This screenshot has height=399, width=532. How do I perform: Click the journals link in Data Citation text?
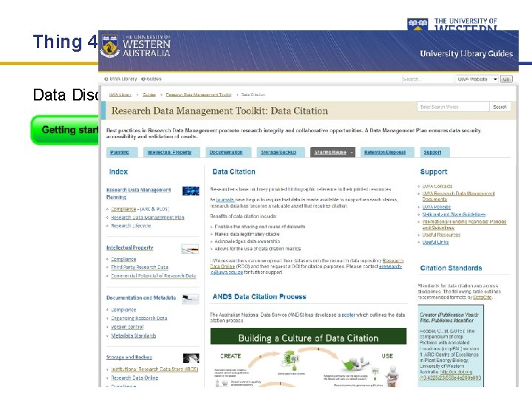tap(225, 199)
